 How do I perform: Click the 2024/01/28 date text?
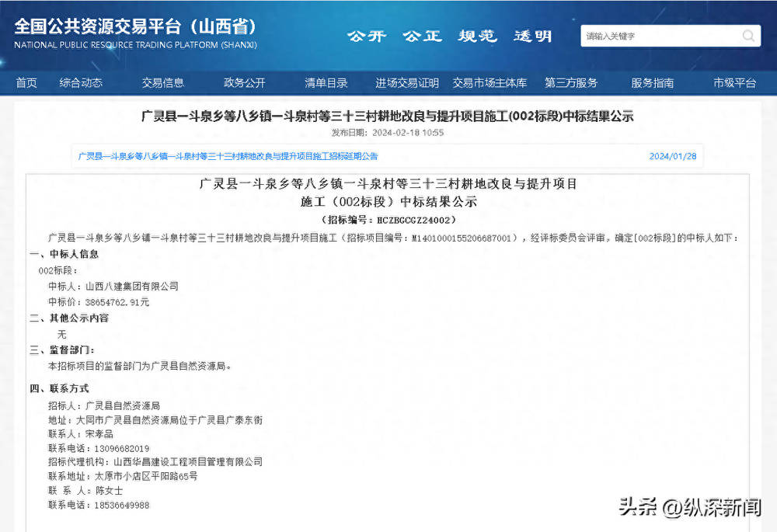click(x=672, y=156)
